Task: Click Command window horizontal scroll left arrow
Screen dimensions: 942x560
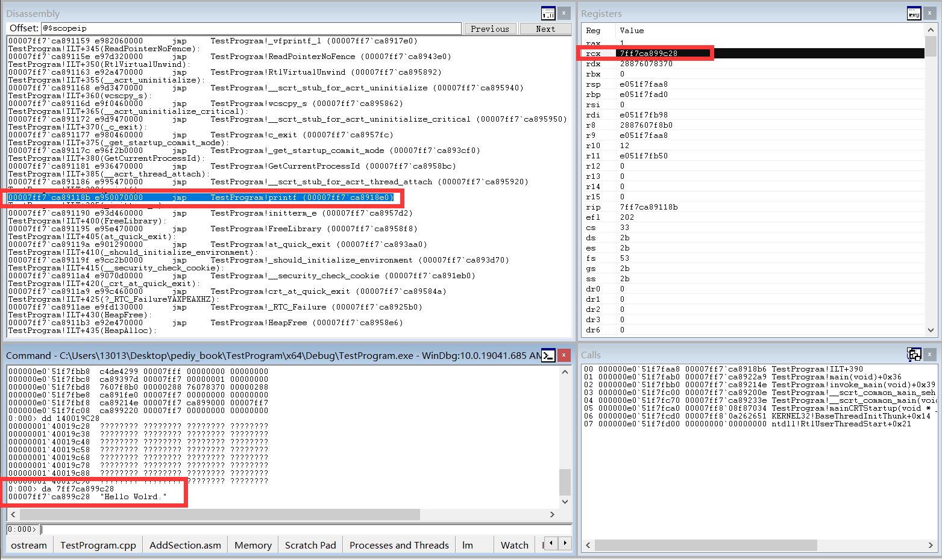Action: tap(13, 514)
